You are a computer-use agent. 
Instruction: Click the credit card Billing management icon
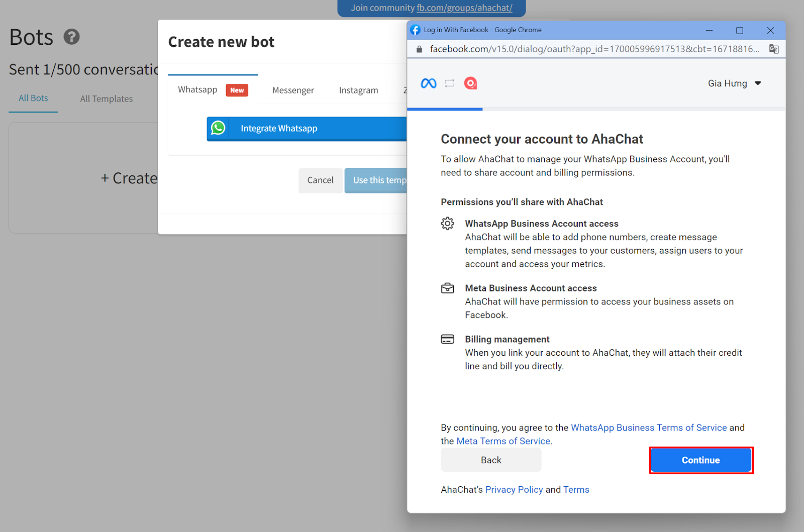point(447,340)
